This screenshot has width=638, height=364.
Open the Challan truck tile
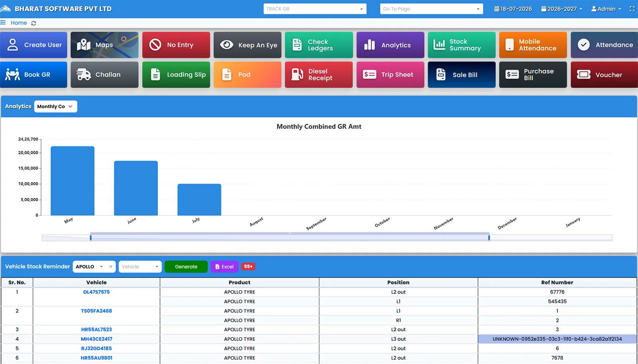tap(104, 75)
